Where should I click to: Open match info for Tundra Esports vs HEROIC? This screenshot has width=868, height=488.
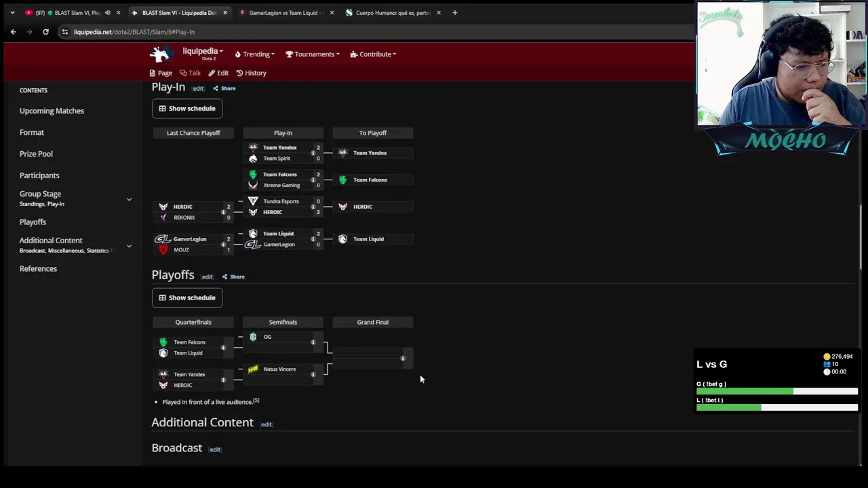pos(313,207)
